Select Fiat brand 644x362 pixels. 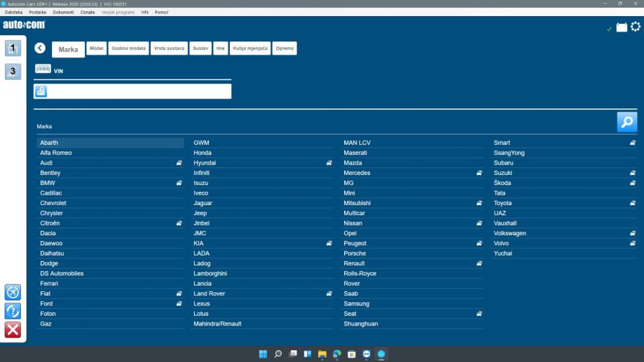pos(110,293)
